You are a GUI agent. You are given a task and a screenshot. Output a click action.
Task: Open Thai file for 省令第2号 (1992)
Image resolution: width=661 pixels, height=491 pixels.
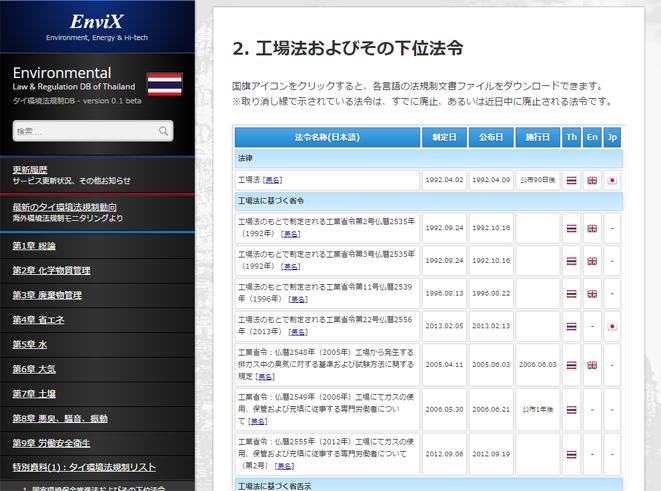(571, 228)
